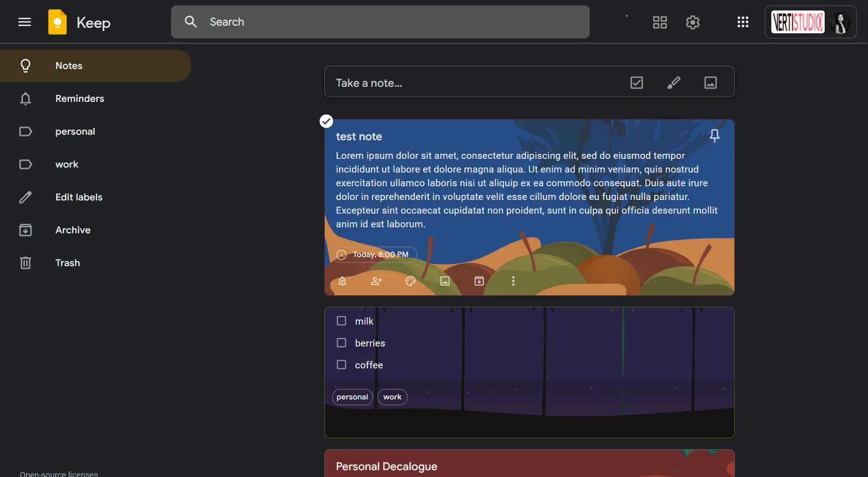868x477 pixels.
Task: Open Reminders in the sidebar
Action: click(x=95, y=99)
